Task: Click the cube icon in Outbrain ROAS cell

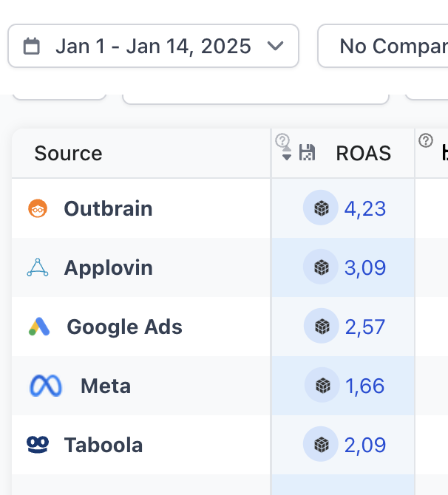Action: [321, 208]
